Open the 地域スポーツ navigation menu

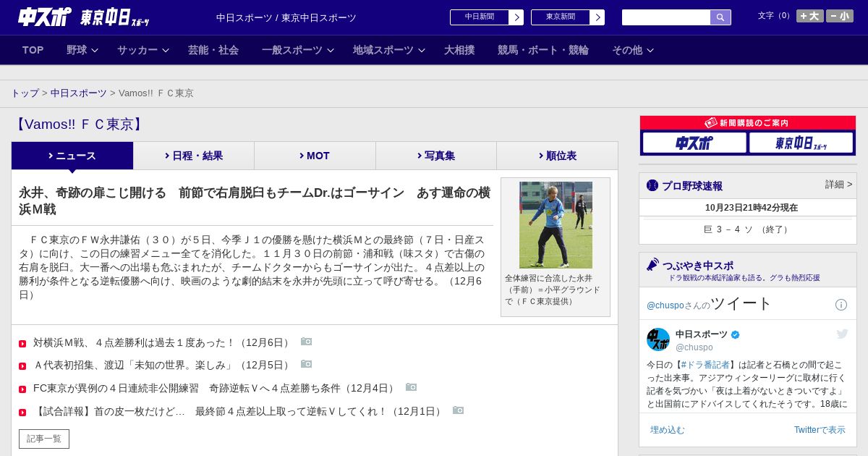(383, 50)
